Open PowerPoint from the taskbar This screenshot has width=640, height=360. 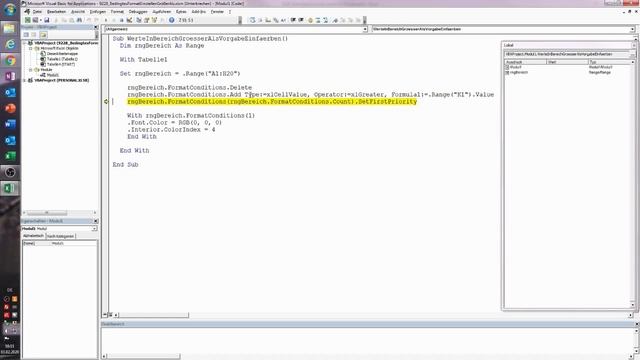pyautogui.click(x=10, y=108)
